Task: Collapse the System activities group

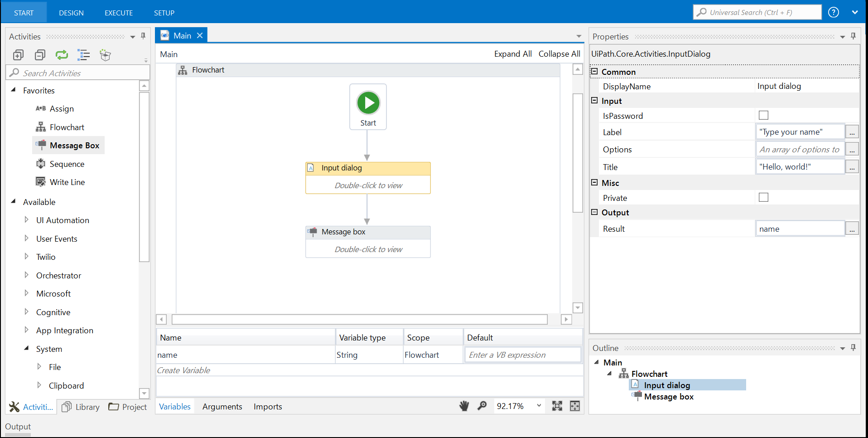Action: pyautogui.click(x=26, y=349)
